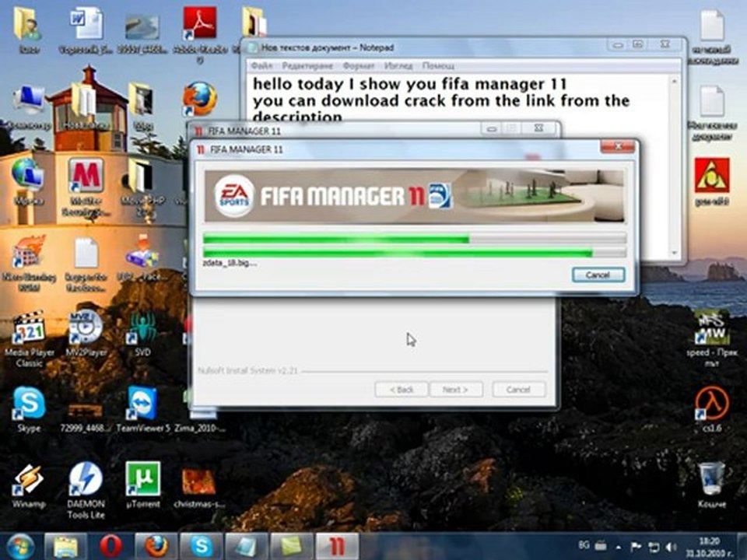The width and height of the screenshot is (747, 560).
Task: Open Opera from the taskbar
Action: tap(110, 547)
